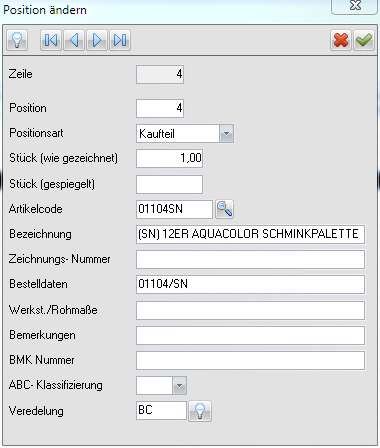The height and width of the screenshot is (448, 380).
Task: Click the Werkst./Rohmaße input field
Action: click(x=250, y=310)
